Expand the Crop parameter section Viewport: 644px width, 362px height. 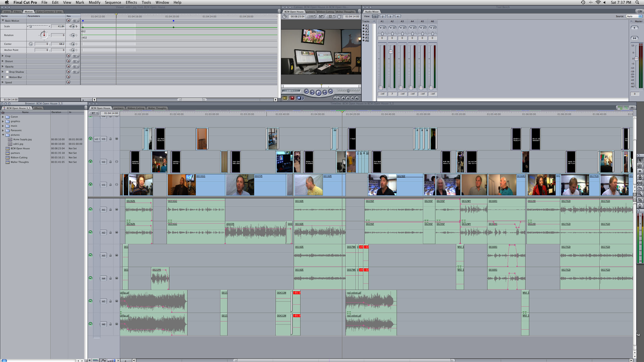3,56
